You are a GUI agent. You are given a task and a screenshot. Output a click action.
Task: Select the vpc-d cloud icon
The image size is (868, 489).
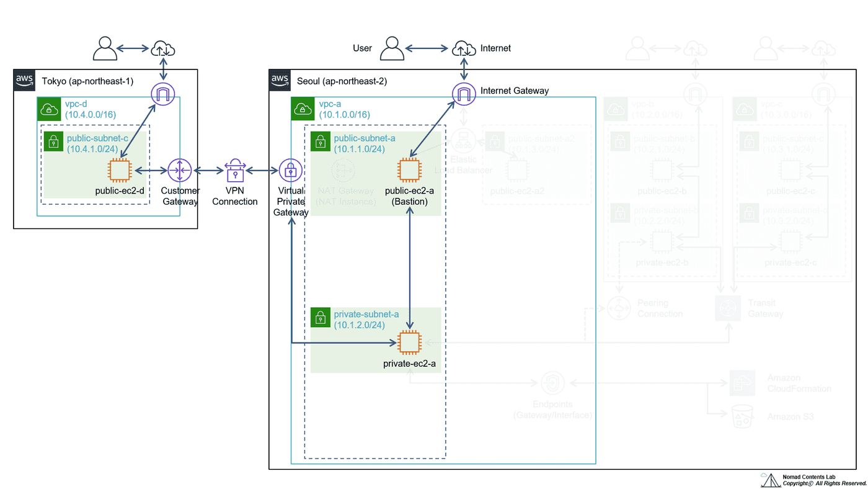click(49, 109)
